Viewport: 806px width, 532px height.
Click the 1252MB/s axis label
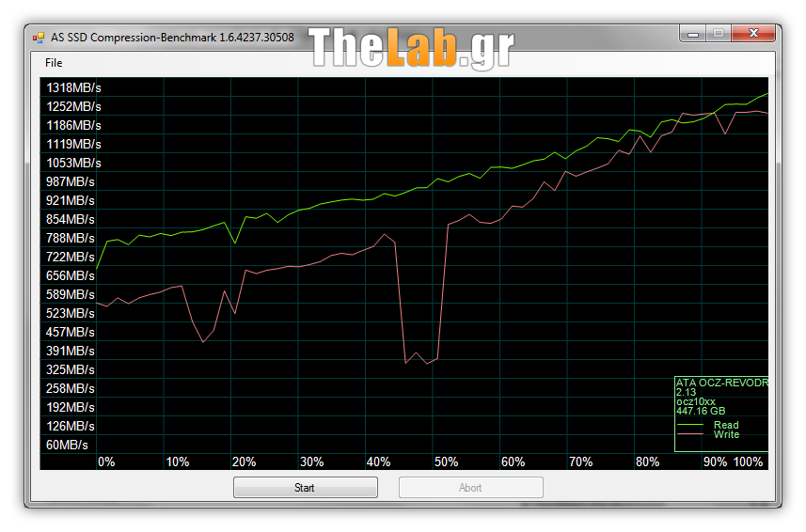point(73,107)
